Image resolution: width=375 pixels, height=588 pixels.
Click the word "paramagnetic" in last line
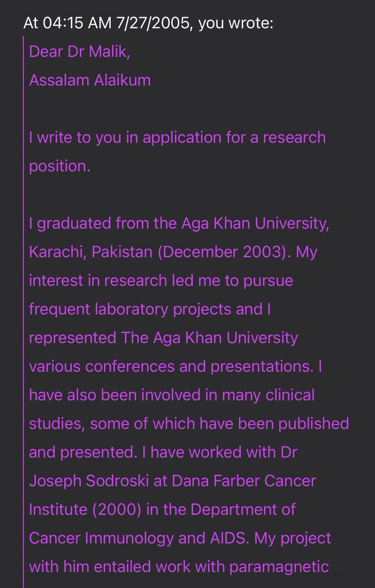[279, 566]
